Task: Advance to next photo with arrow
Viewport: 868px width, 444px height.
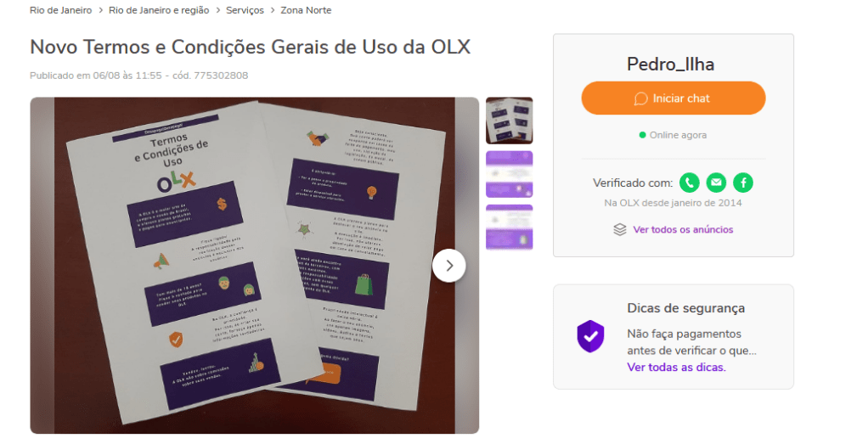Action: coord(449,266)
